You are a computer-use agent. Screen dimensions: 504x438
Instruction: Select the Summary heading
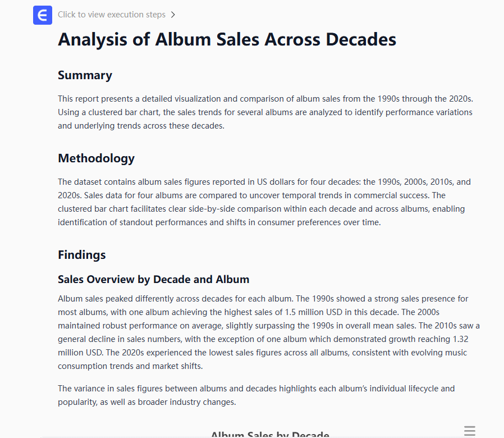pyautogui.click(x=85, y=75)
